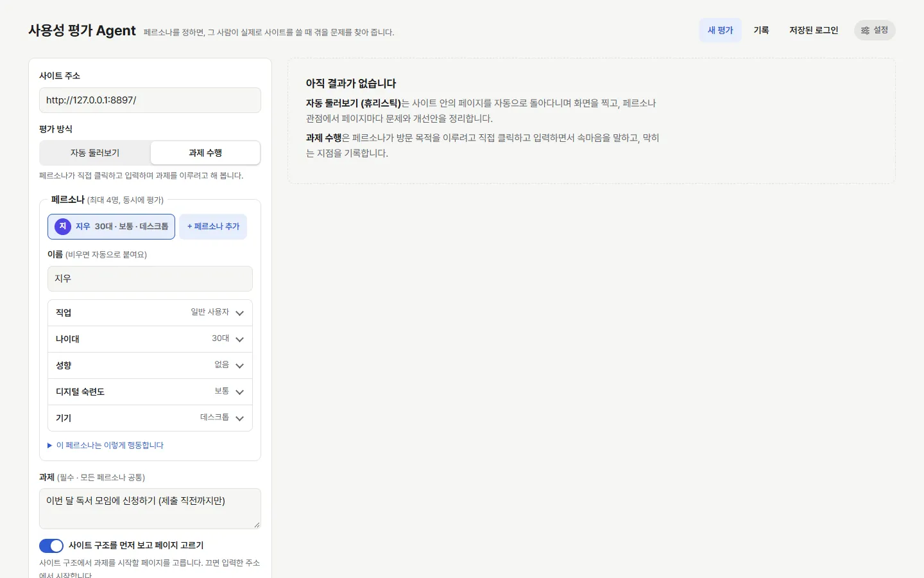924x578 pixels.
Task: Click the 과제 task text area
Action: point(150,509)
